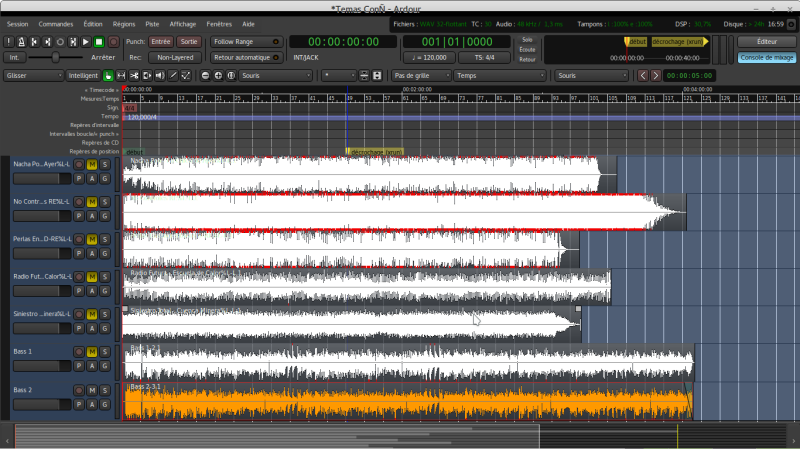Viewport: 800px width, 449px height.
Task: Adjust the shuttle speed slider
Action: point(55,58)
